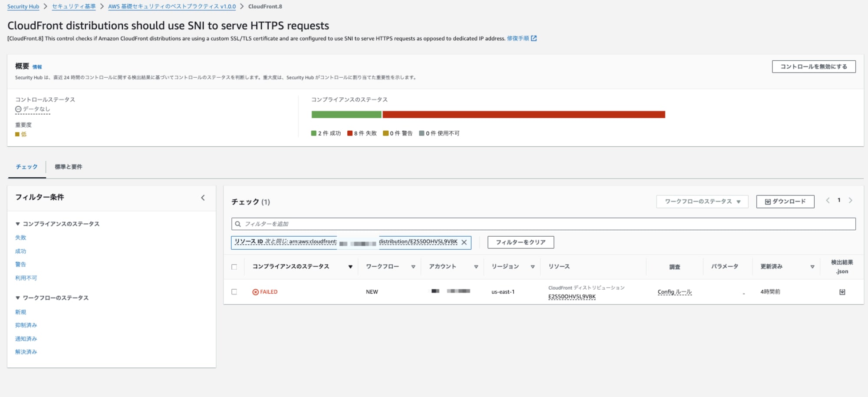The image size is (868, 397).
Task: Select the FAILED row checkbox
Action: (234, 292)
